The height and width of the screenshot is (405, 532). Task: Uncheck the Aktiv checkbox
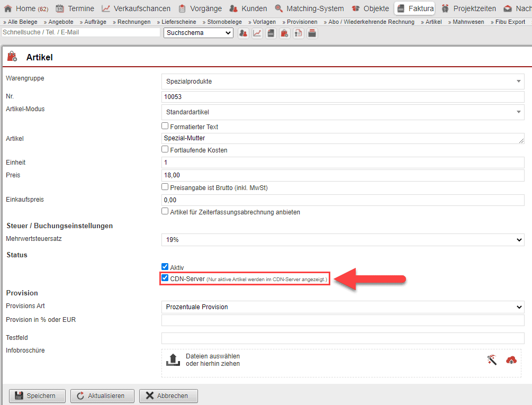[165, 267]
